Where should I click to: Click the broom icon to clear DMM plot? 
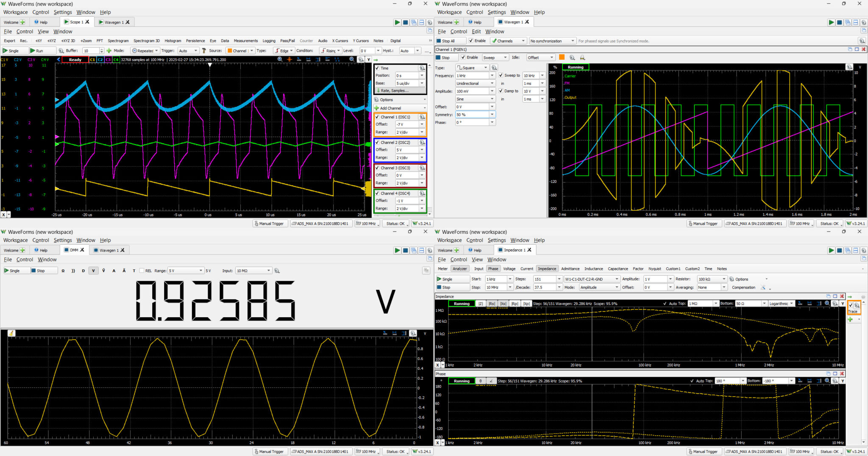(11, 333)
